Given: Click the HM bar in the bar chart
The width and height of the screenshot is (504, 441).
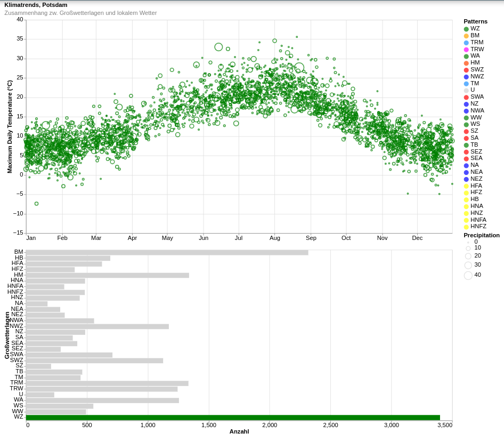Looking at the screenshot, I should [x=107, y=276].
